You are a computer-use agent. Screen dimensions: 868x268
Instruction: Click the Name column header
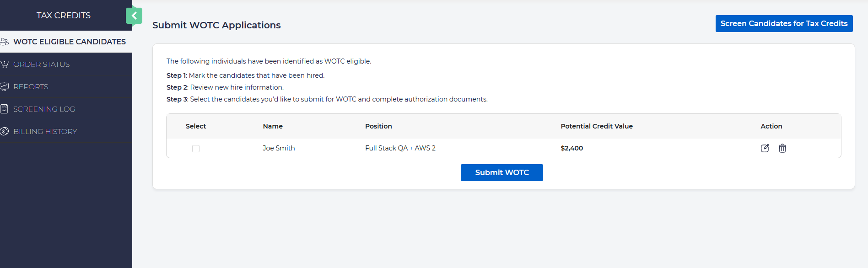[x=273, y=126]
